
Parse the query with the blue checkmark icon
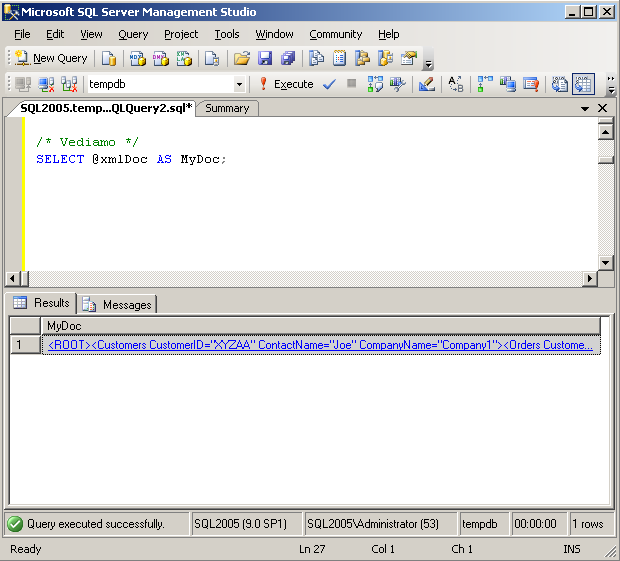329,84
